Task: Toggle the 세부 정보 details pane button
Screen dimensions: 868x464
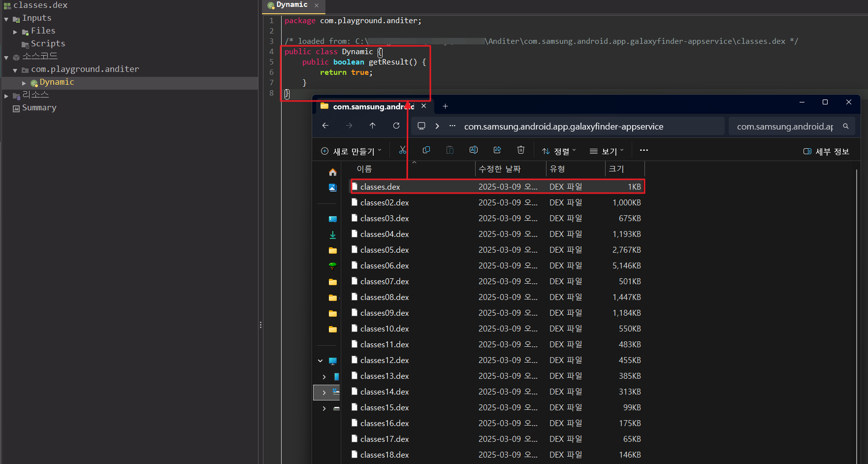Action: [826, 151]
